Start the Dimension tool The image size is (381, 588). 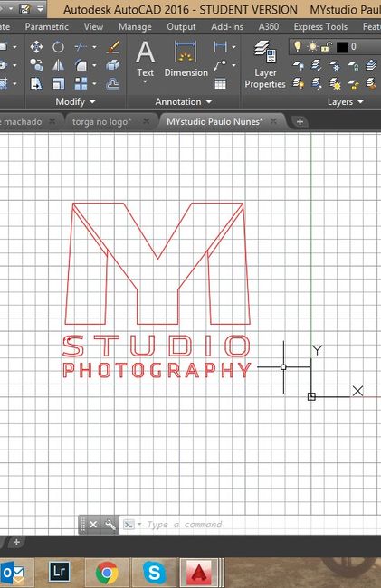click(x=186, y=59)
